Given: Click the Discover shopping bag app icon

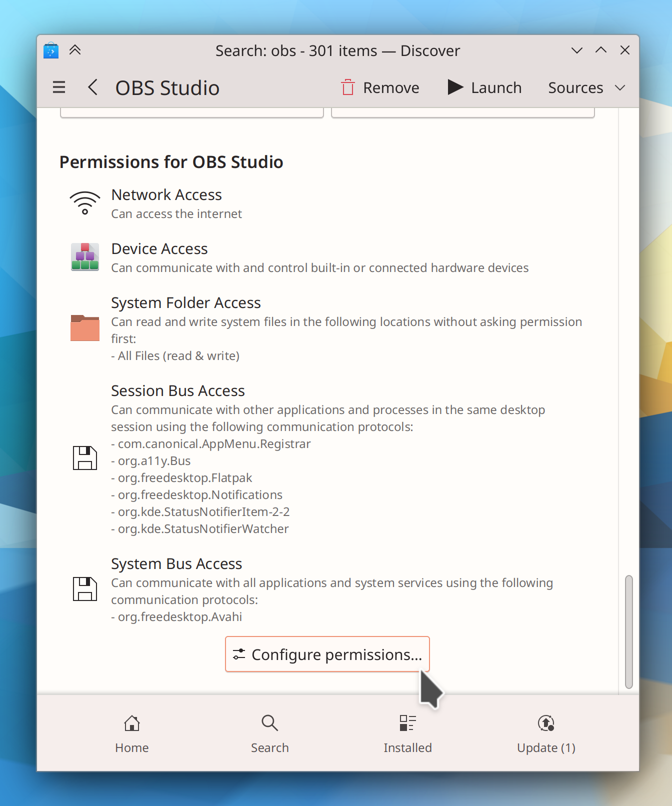Looking at the screenshot, I should point(51,50).
